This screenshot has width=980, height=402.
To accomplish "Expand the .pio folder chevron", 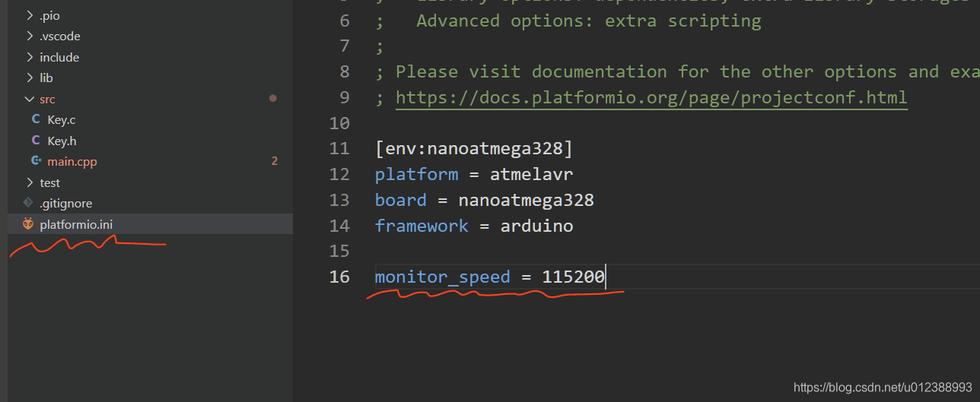I will (x=30, y=15).
